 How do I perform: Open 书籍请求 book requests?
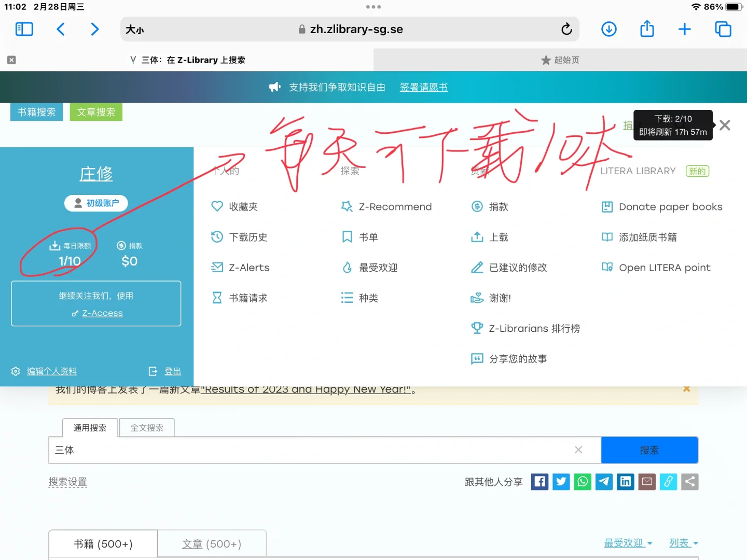239,298
